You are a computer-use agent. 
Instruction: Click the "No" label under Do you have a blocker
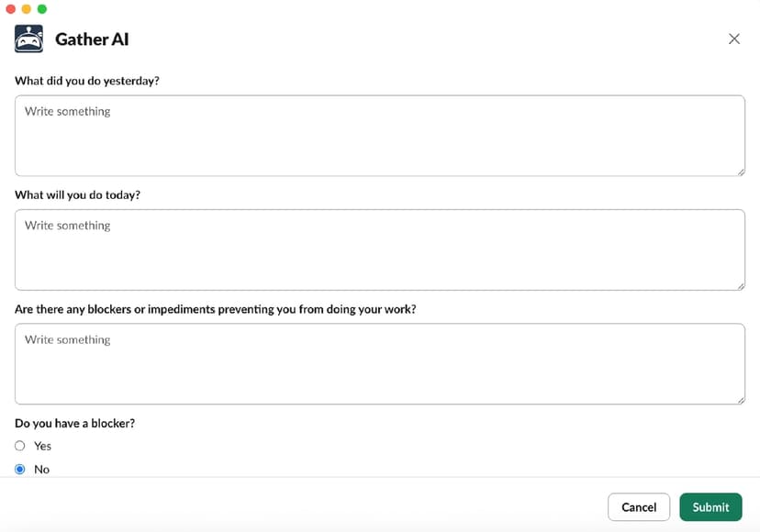pos(41,469)
